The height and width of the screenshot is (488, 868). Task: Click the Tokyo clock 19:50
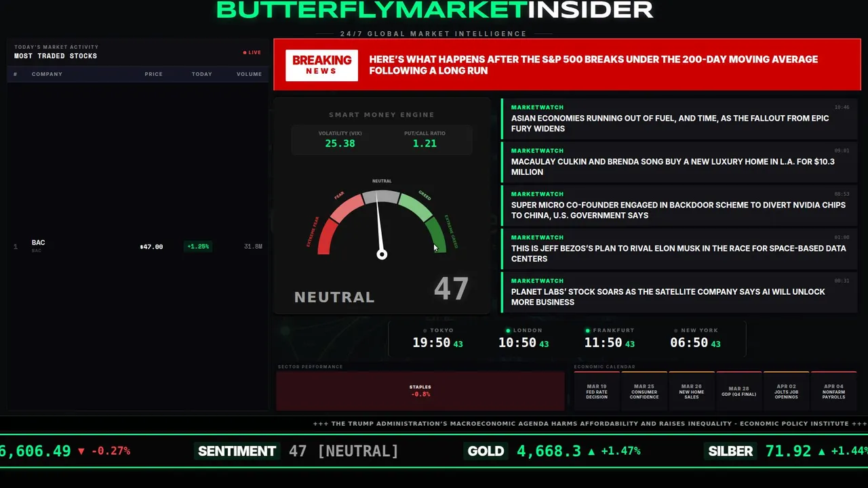point(431,343)
